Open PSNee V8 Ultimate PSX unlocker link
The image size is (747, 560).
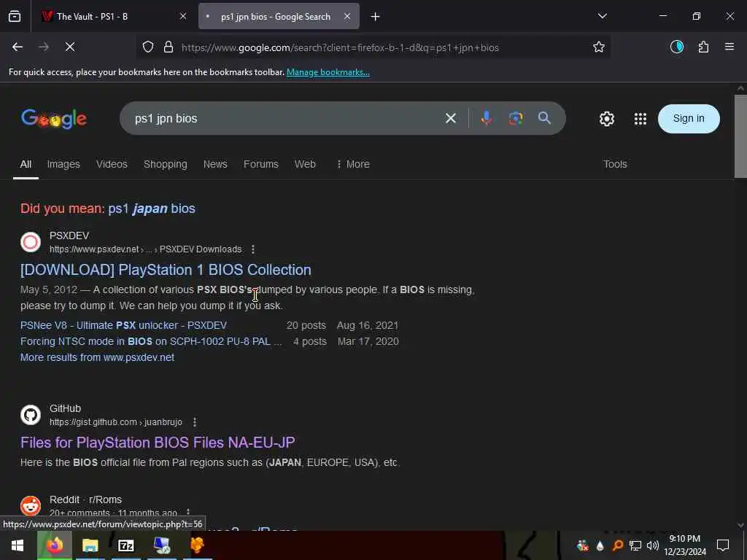(123, 326)
